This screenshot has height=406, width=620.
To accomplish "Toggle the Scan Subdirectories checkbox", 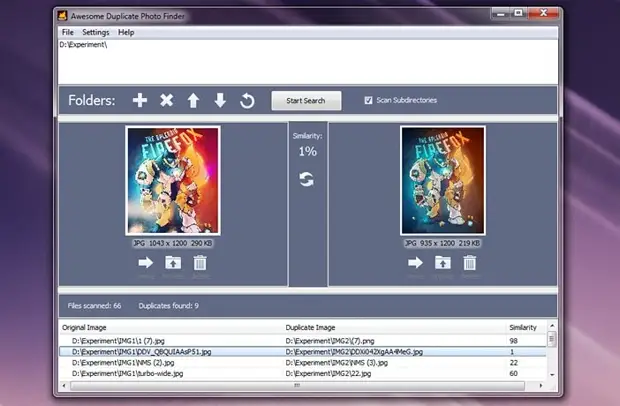I will 369,100.
